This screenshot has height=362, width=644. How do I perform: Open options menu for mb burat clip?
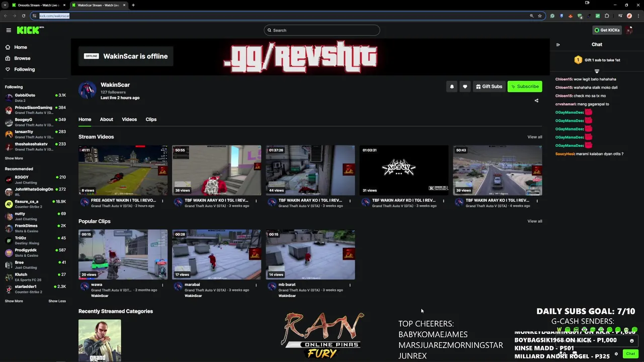[350, 285]
